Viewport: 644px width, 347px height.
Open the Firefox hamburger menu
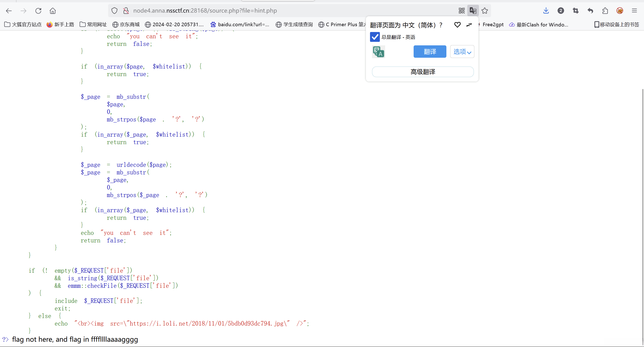pyautogui.click(x=634, y=11)
